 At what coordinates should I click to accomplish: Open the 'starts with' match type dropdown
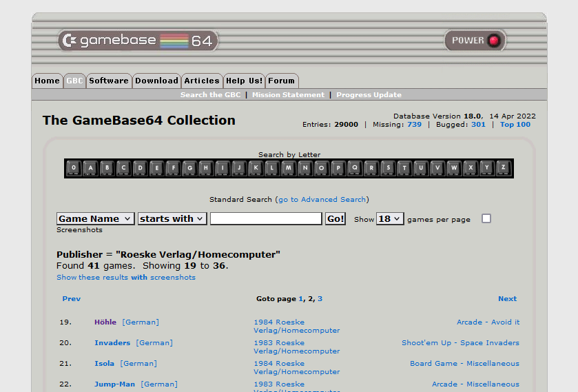pyautogui.click(x=172, y=218)
